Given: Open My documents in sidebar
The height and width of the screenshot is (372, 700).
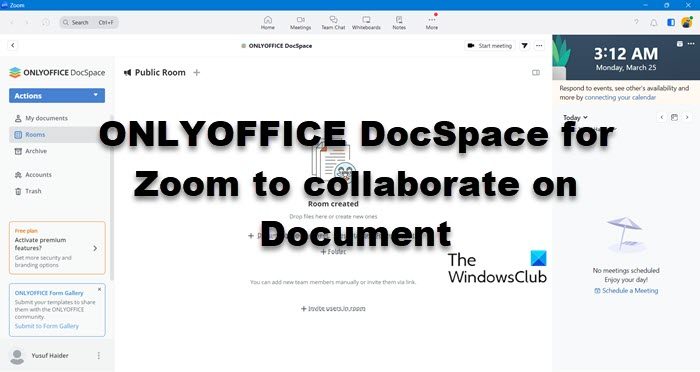Looking at the screenshot, I should coord(46,118).
